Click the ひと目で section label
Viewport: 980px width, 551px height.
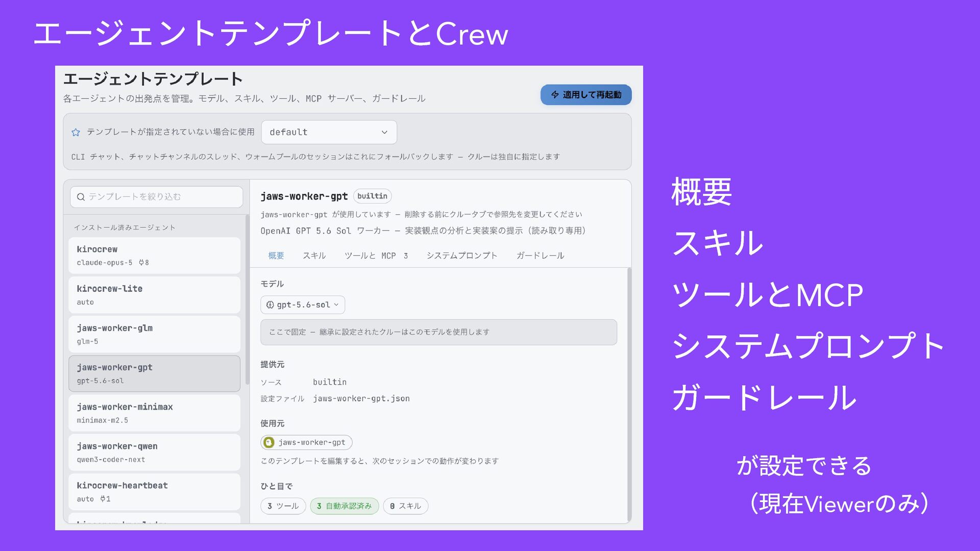tap(277, 487)
